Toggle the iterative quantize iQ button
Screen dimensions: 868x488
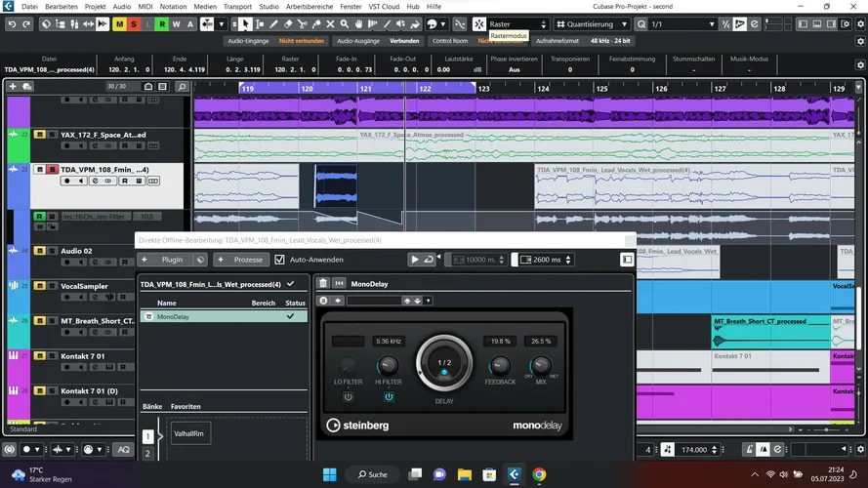click(x=725, y=24)
